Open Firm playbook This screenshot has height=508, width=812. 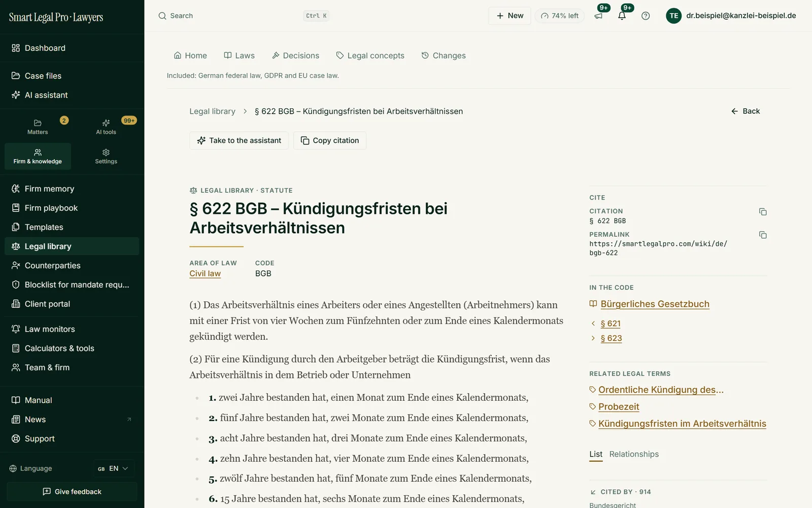72,208
